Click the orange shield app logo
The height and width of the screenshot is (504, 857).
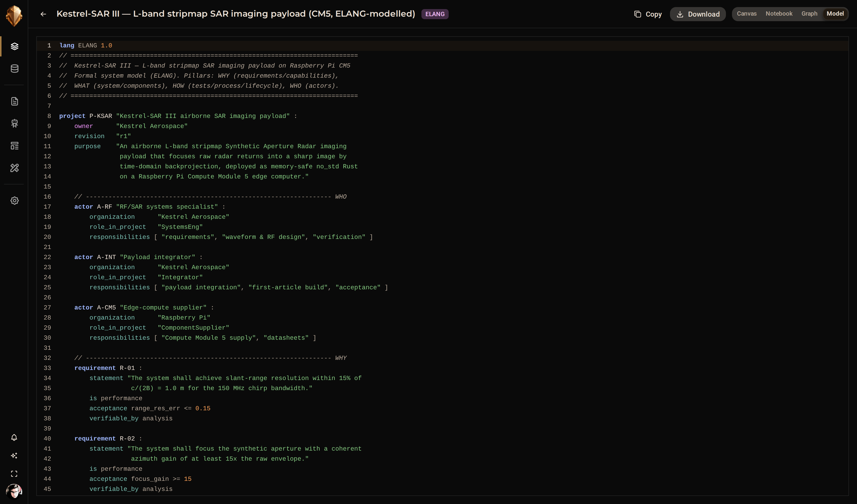pos(14,15)
